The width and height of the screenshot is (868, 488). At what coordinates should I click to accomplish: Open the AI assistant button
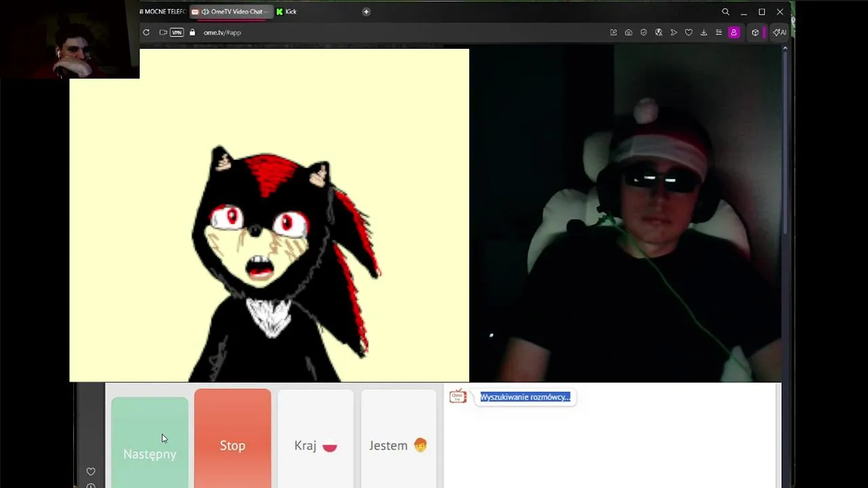779,33
